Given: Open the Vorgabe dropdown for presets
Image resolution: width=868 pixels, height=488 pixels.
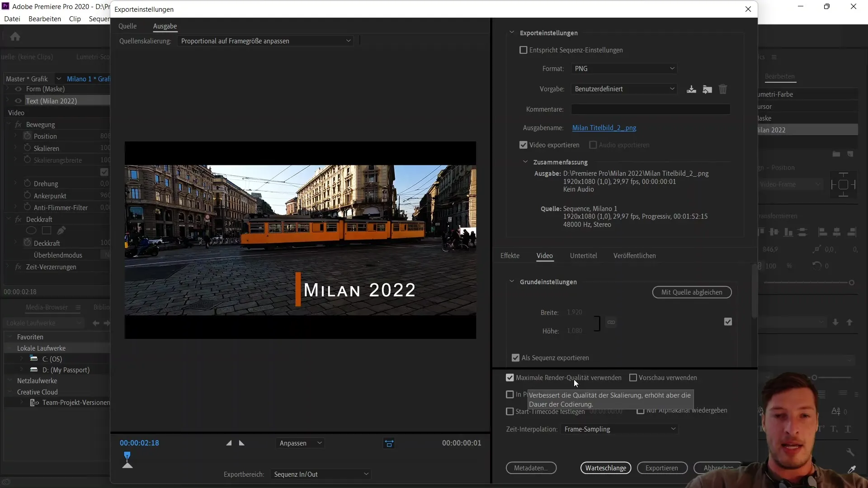Looking at the screenshot, I should pos(623,89).
